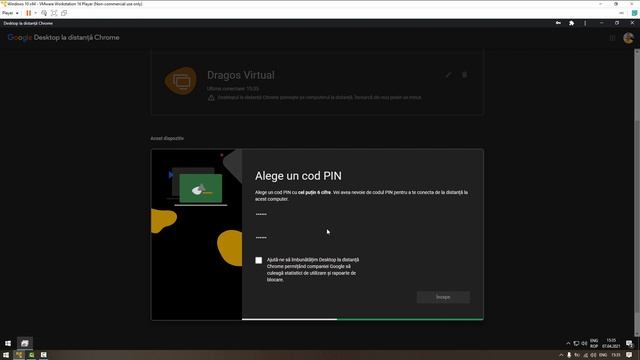Screen dimensions: 640x360
Task: Edit the Dragos Virtual device name
Action: click(449, 75)
